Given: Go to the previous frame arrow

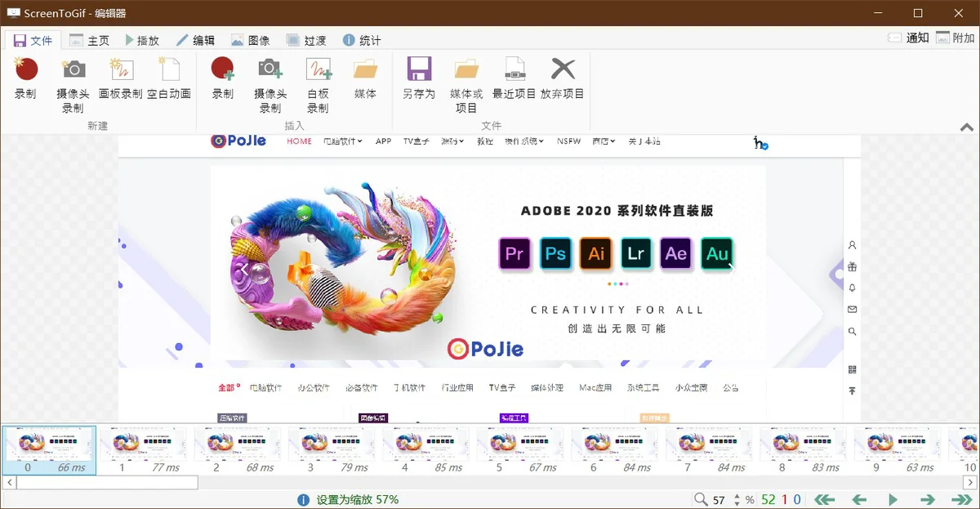Looking at the screenshot, I should pos(859,499).
